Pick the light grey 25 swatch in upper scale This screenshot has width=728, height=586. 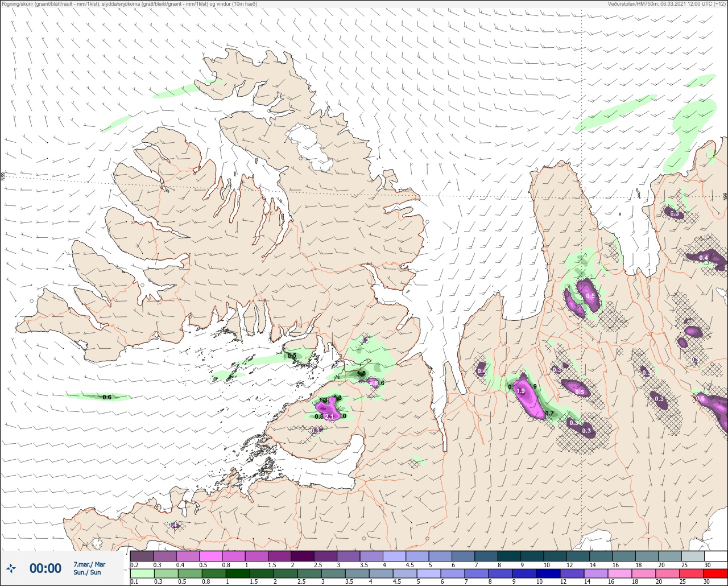692,556
